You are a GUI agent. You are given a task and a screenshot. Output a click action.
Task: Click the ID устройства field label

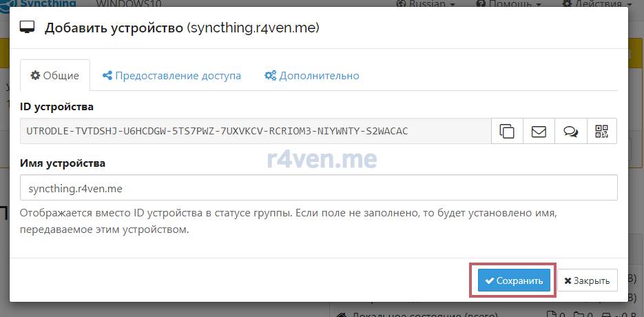pyautogui.click(x=56, y=107)
